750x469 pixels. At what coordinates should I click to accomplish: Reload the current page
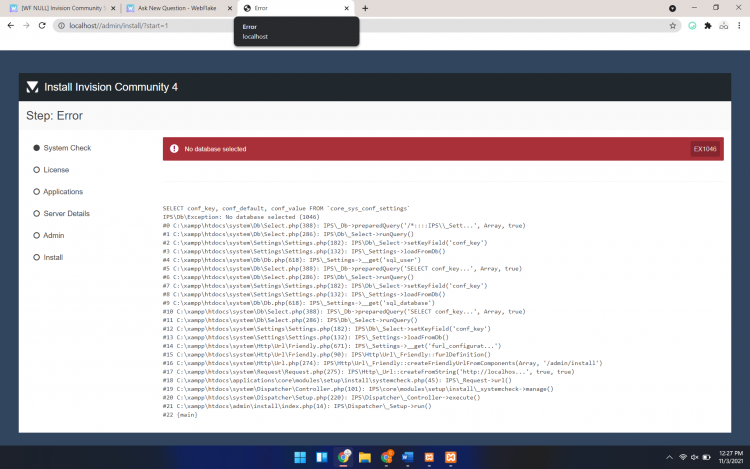click(x=42, y=25)
